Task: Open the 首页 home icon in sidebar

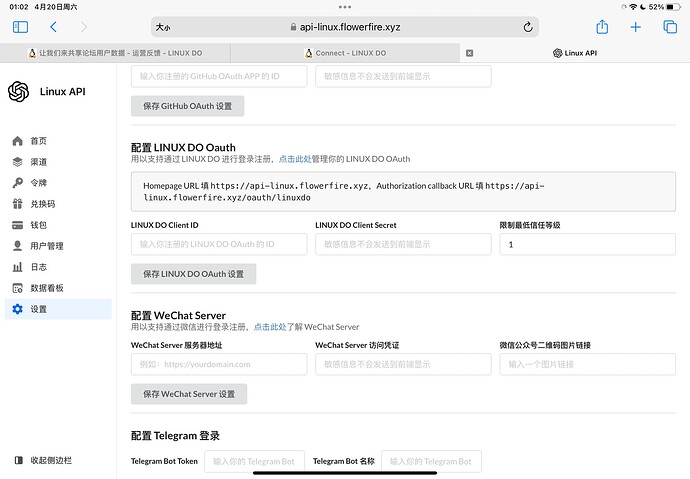Action: click(x=18, y=141)
